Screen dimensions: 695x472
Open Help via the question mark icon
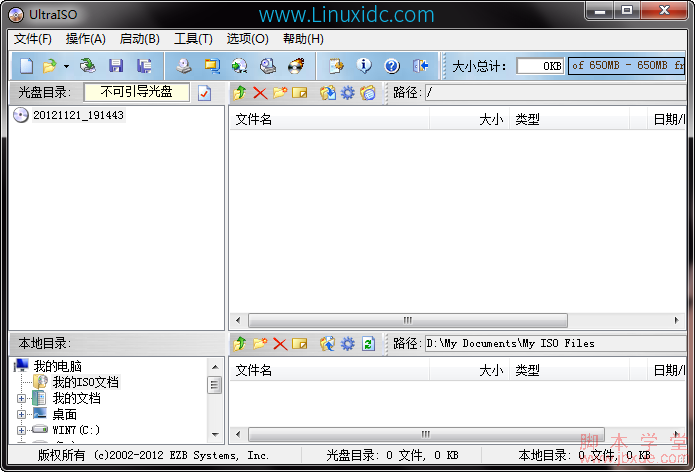392,66
